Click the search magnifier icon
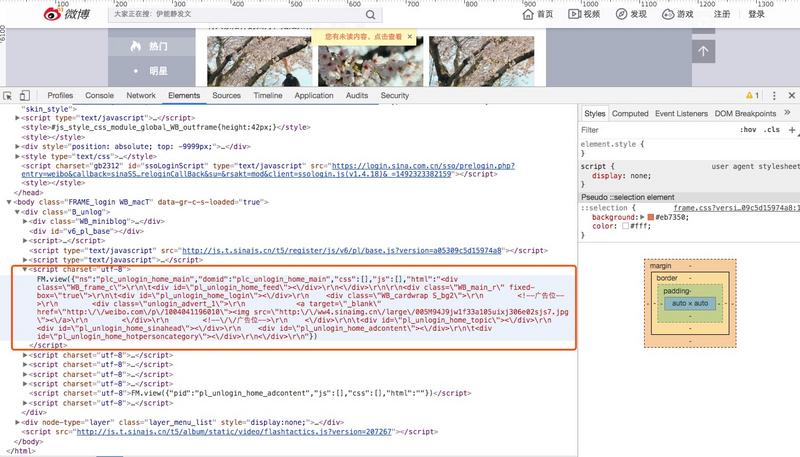 [371, 15]
